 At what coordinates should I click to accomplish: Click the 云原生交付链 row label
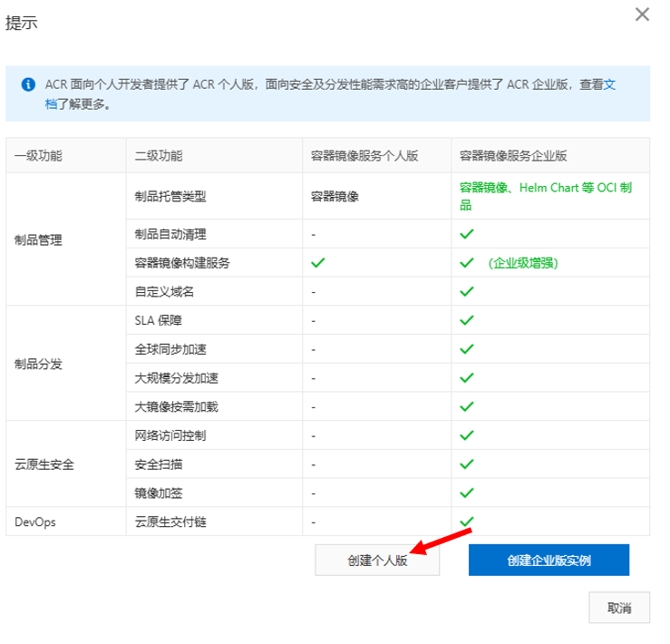(x=170, y=522)
